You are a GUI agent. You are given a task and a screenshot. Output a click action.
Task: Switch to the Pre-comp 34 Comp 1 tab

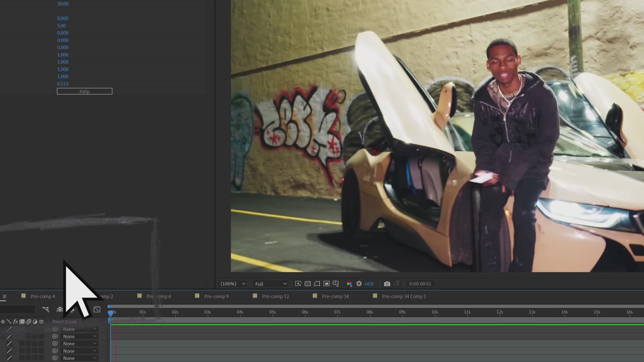click(x=404, y=297)
